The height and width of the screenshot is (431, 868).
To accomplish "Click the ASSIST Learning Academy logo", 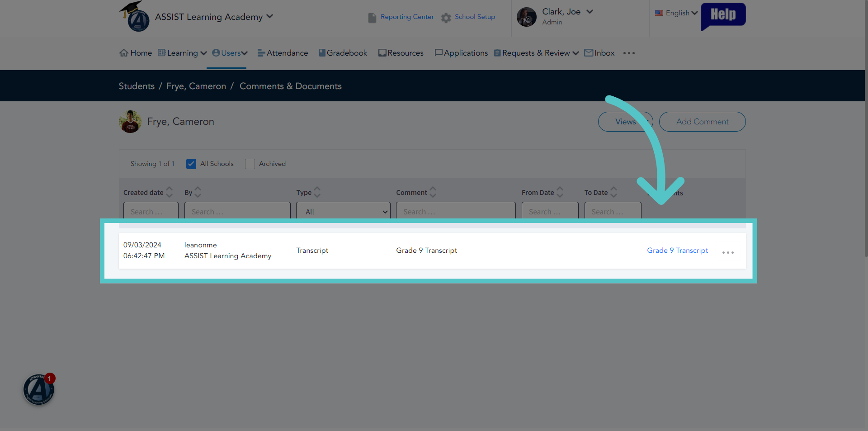I will tap(134, 17).
